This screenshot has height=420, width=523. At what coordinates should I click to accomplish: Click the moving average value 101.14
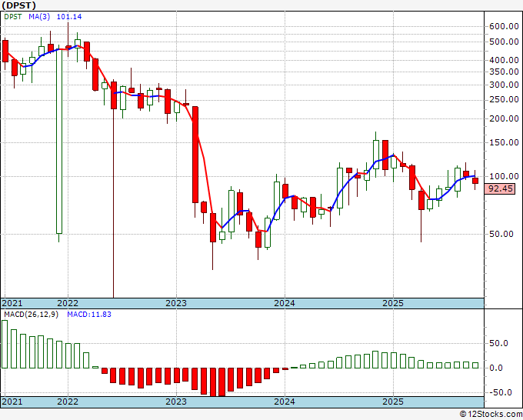point(69,17)
